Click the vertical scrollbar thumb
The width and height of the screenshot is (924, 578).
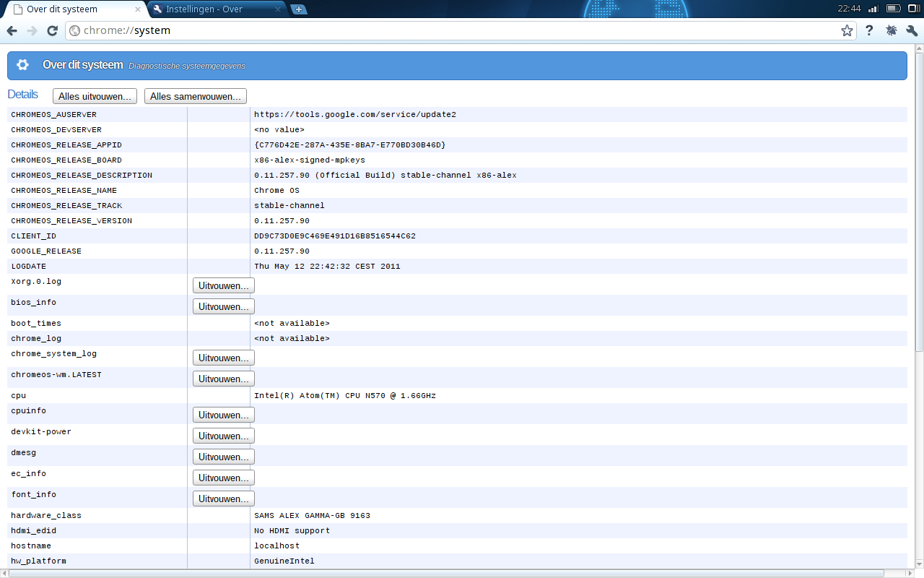pyautogui.click(x=918, y=201)
